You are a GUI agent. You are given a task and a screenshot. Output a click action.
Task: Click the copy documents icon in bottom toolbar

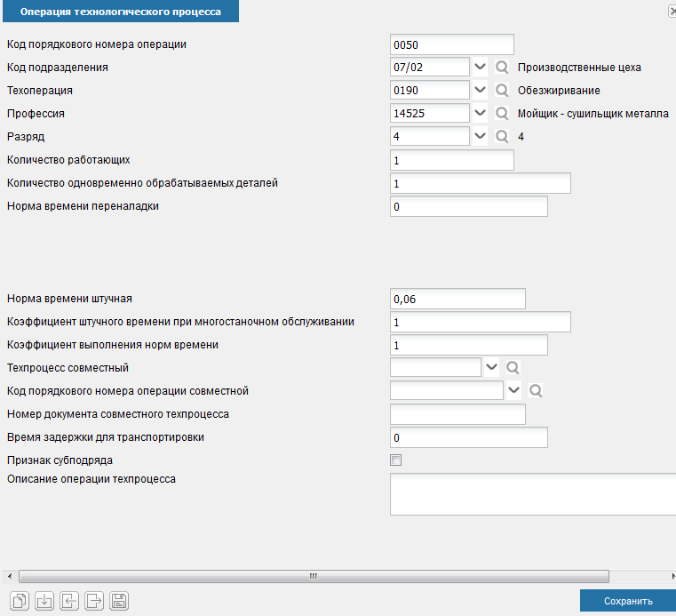(x=20, y=601)
